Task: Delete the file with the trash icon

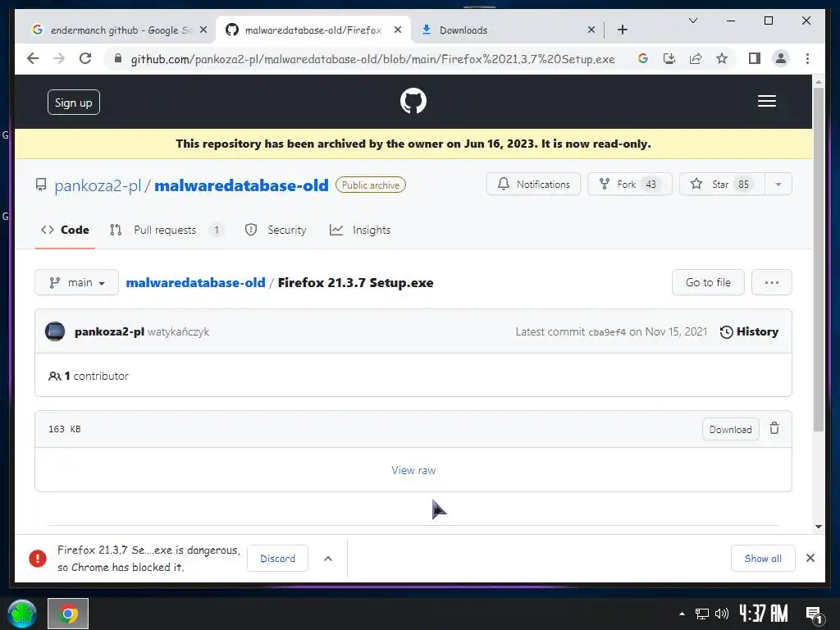Action: click(774, 428)
